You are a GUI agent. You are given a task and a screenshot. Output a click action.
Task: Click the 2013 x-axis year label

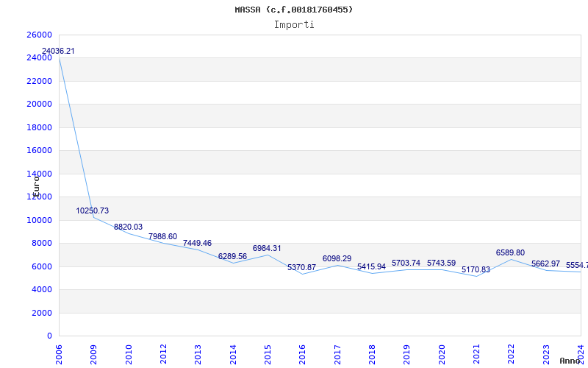[198, 355]
